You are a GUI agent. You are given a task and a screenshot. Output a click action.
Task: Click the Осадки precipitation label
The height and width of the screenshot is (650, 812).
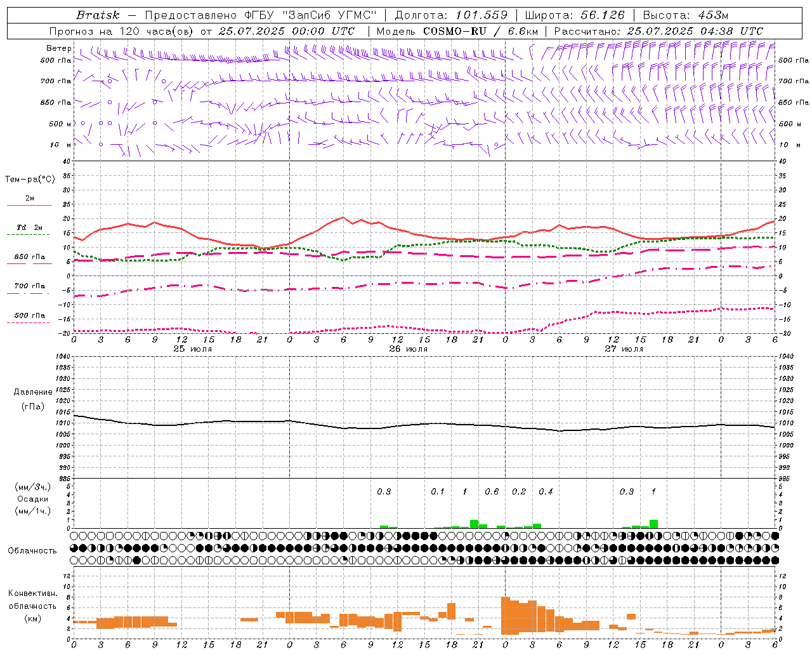tap(33, 499)
